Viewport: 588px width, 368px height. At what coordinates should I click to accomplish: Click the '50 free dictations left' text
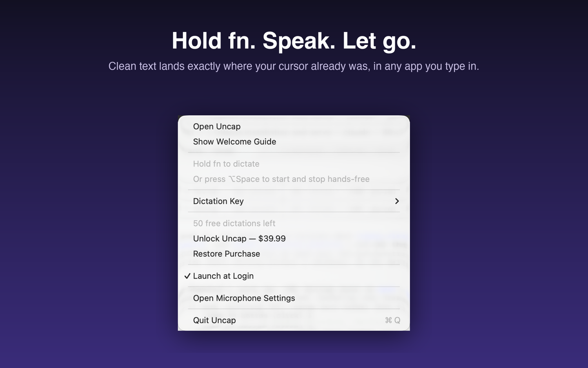tap(234, 223)
